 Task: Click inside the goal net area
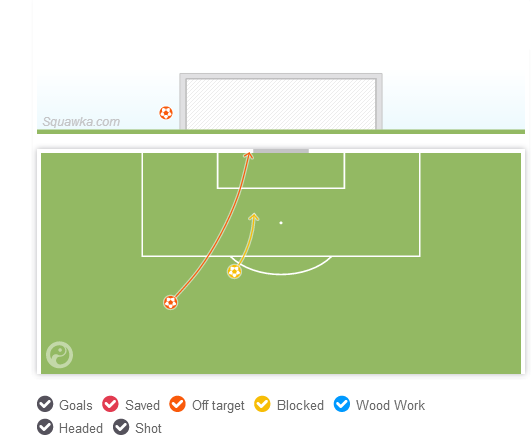click(x=281, y=104)
